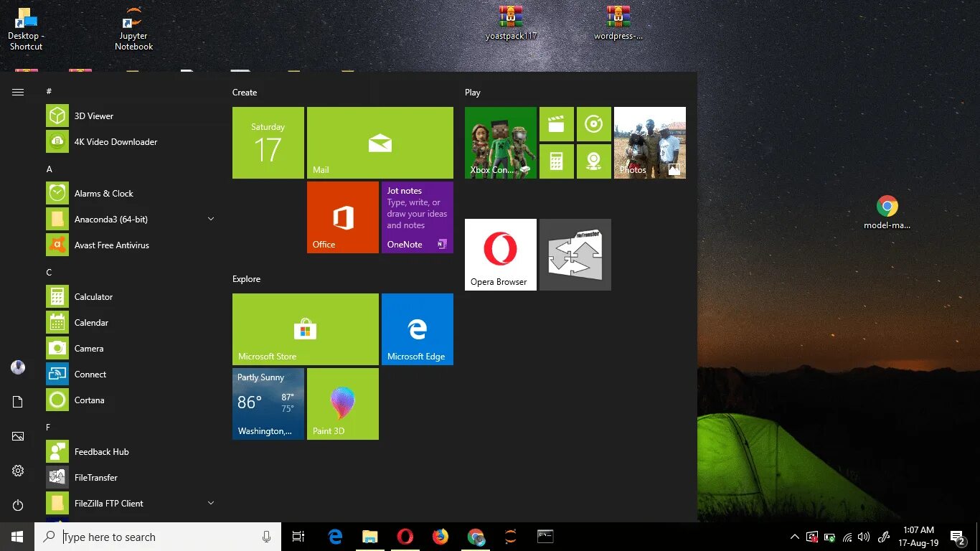Expand the Anaconda3 (64-bit) folder
980x551 pixels.
tap(211, 219)
